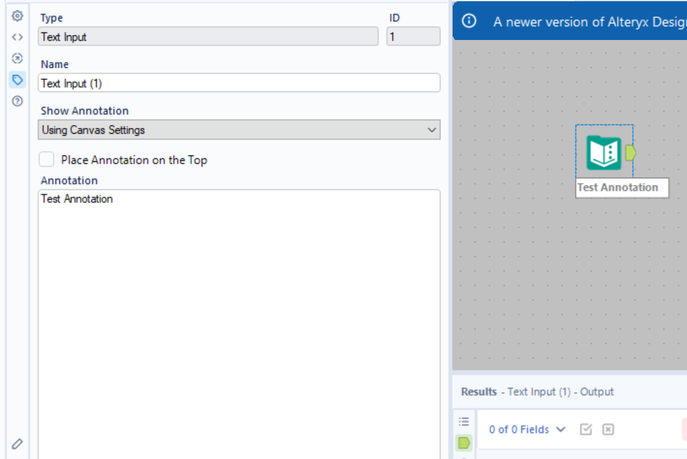Screen dimensions: 687x459
Task: Select the green output anchor in Results
Action: pyautogui.click(x=464, y=443)
